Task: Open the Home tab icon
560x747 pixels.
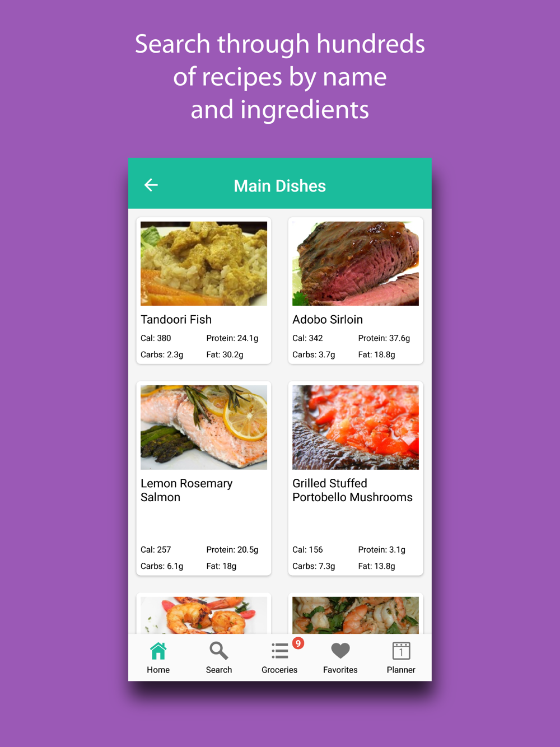Action: click(x=158, y=651)
